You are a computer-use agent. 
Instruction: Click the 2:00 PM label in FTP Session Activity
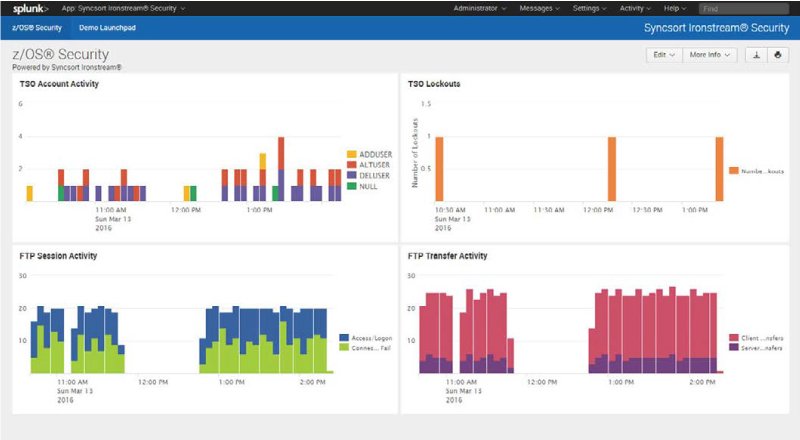[x=312, y=382]
